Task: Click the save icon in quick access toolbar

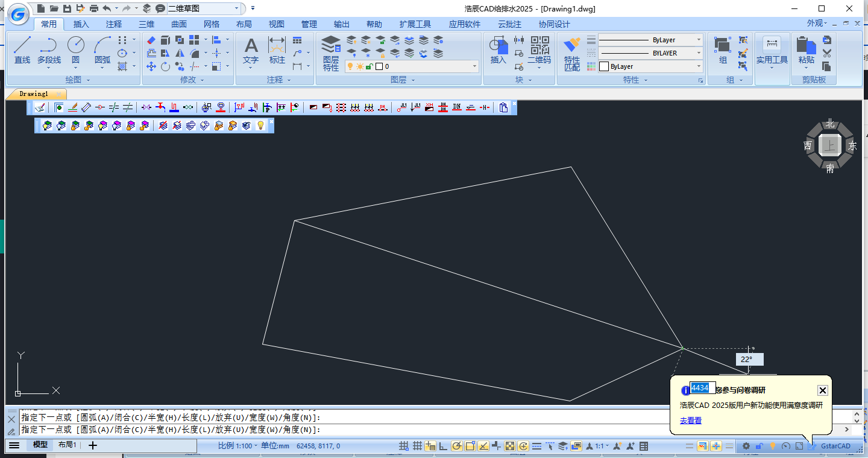Action: pos(68,8)
